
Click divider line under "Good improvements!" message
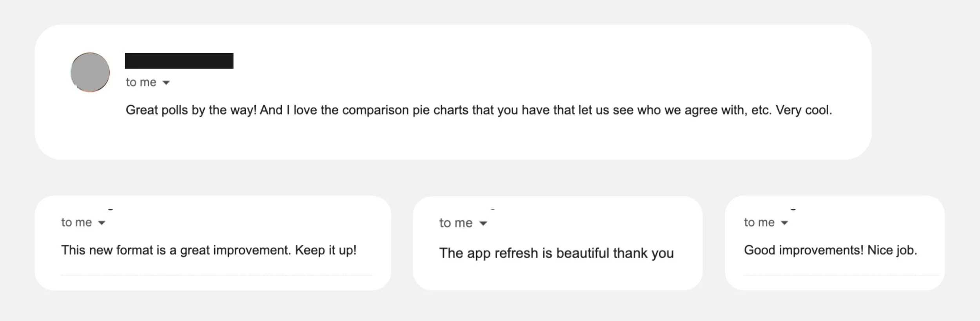pyautogui.click(x=841, y=275)
